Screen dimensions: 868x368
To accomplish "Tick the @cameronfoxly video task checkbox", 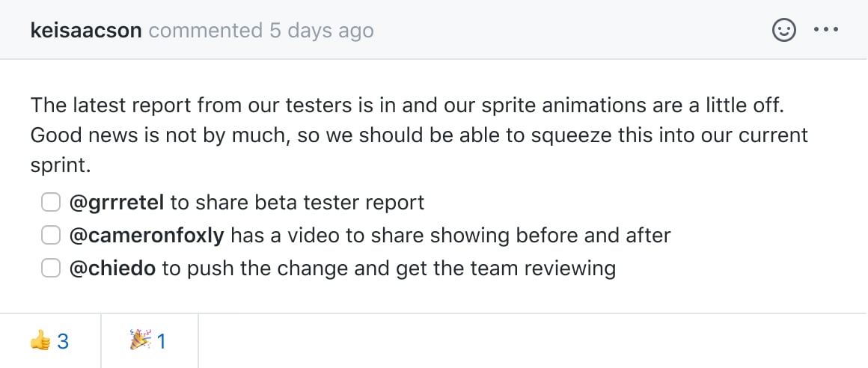I will click(50, 236).
